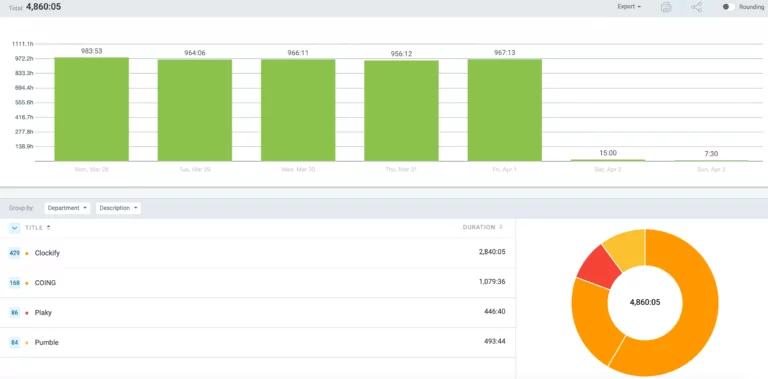Open the Description group-by dropdown

click(x=118, y=208)
